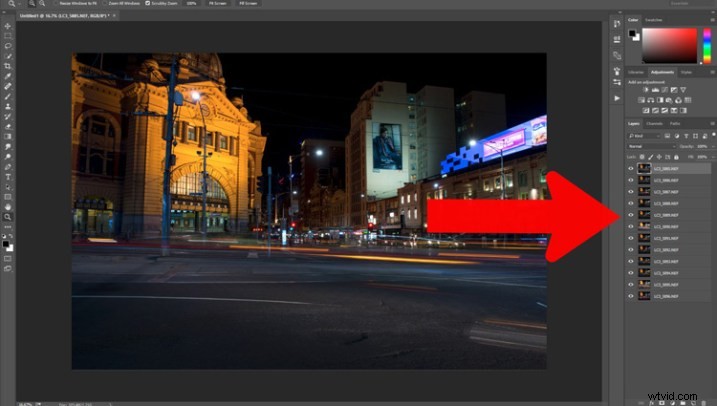Hide the LC1_5891.NEF layer

pos(631,238)
